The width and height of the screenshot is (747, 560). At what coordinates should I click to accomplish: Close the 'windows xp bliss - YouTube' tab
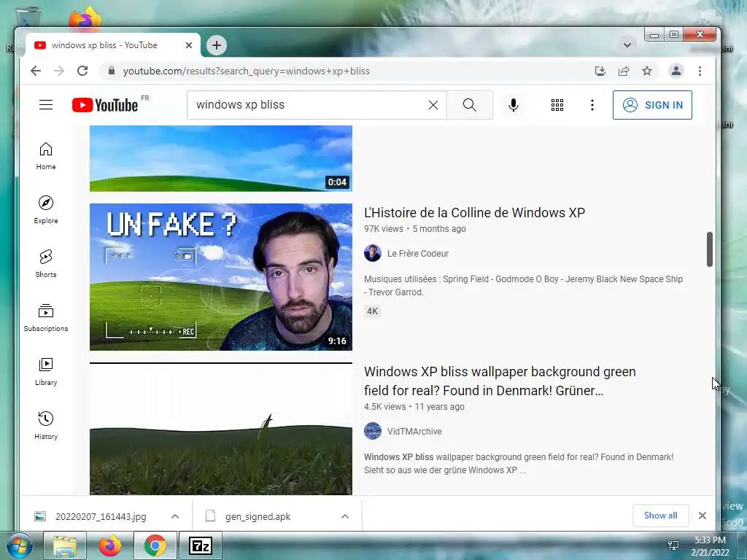[x=189, y=45]
